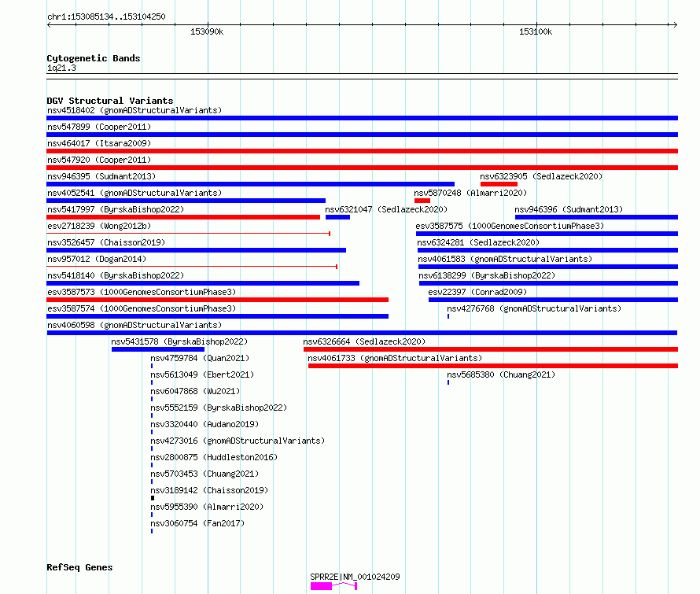Click the nsv4052541 gnomADStructuralVariants label
700x594 pixels.
tap(134, 193)
